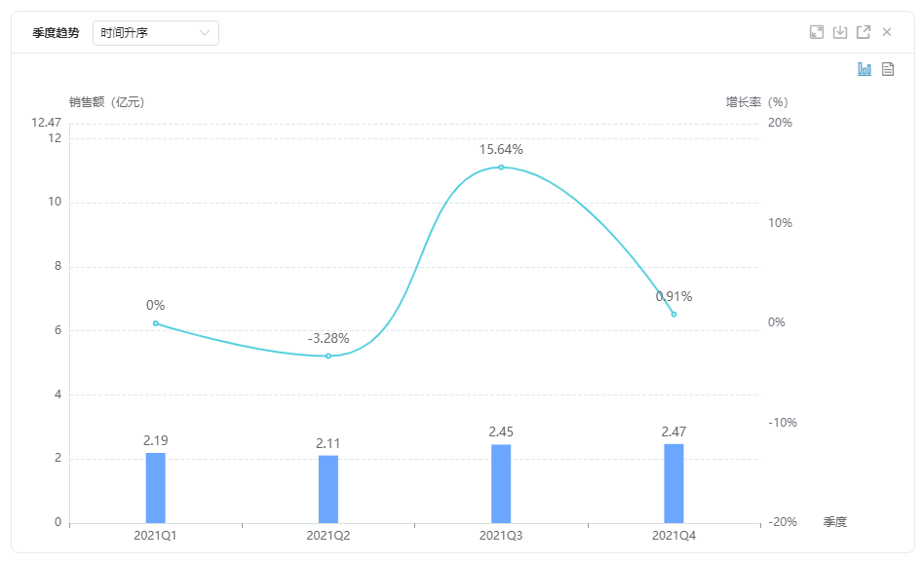
Task: Click the 2021Q1 x-axis label
Action: pos(156,536)
